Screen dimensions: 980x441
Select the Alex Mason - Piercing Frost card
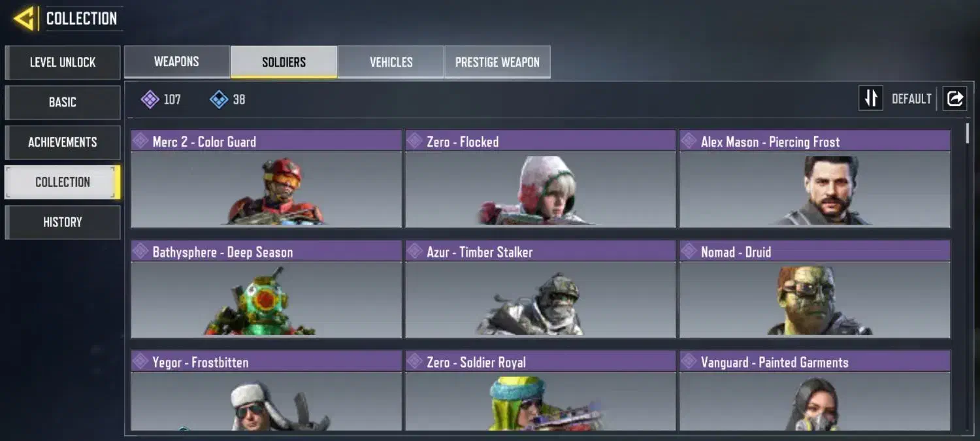coord(815,179)
